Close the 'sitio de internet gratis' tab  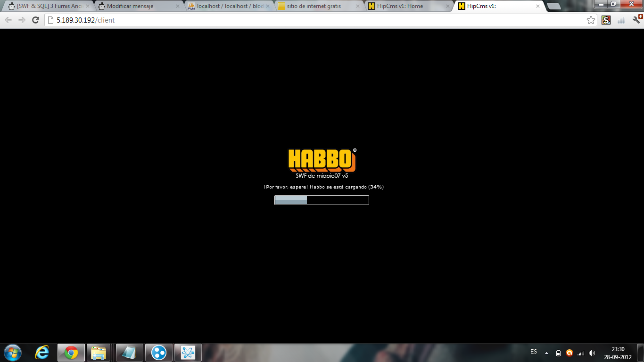[358, 6]
